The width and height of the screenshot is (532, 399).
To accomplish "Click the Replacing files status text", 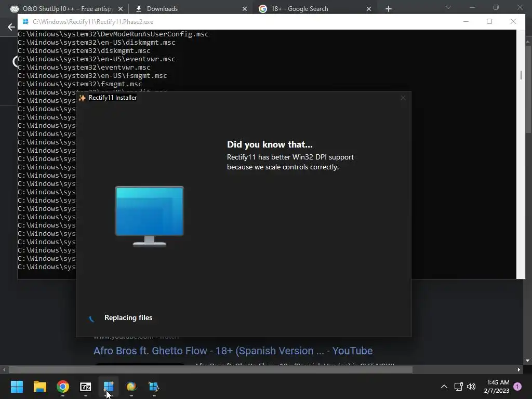I will (x=128, y=317).
